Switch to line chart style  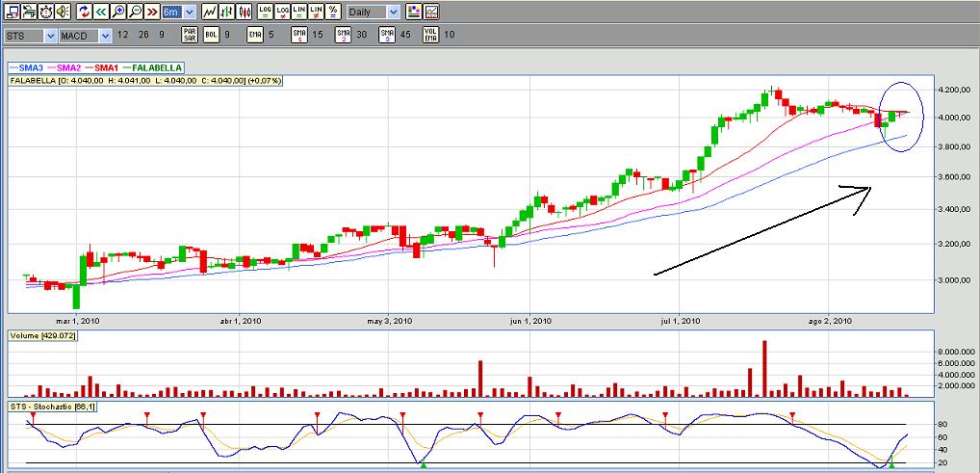coord(209,13)
